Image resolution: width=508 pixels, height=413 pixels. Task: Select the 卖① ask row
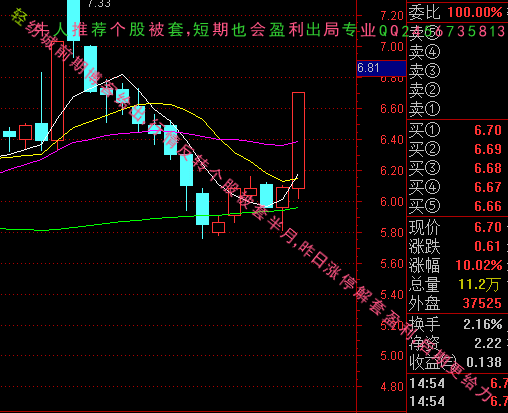(455, 109)
